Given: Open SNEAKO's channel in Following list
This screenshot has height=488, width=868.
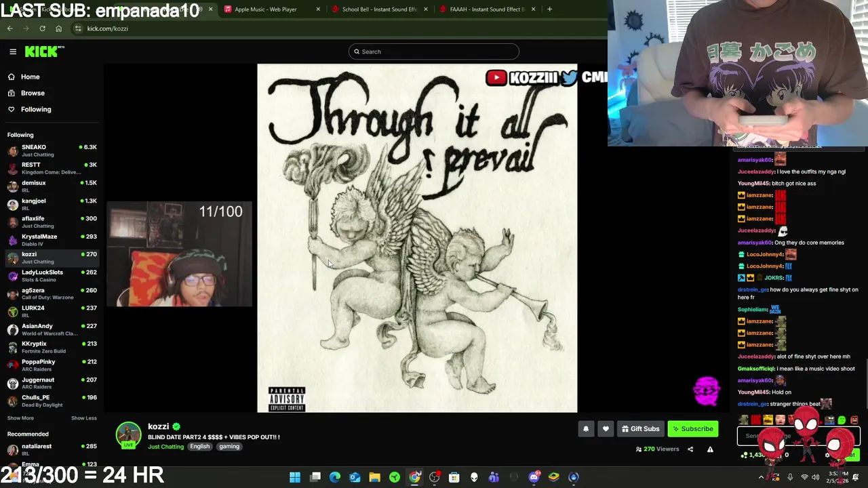Looking at the screenshot, I should (52, 150).
